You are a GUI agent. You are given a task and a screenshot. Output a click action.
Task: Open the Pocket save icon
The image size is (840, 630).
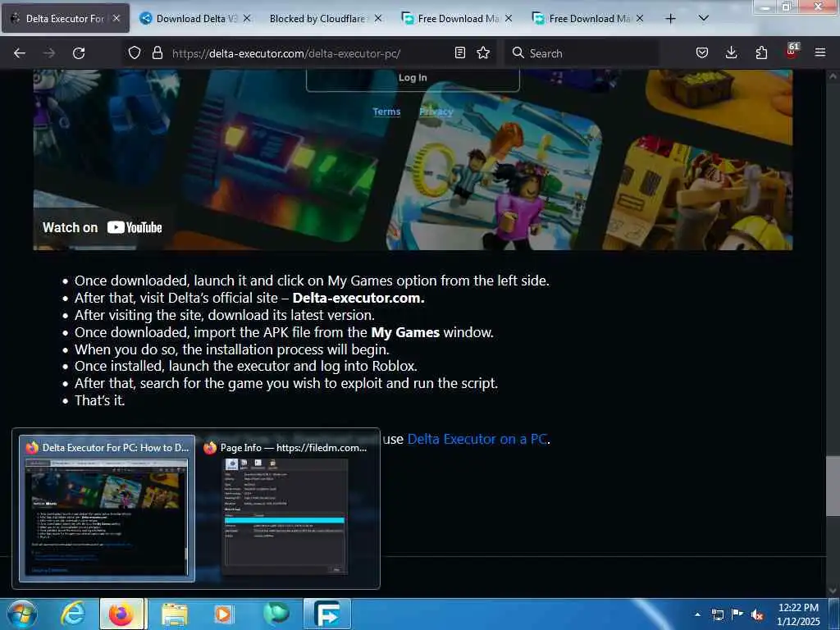click(702, 52)
